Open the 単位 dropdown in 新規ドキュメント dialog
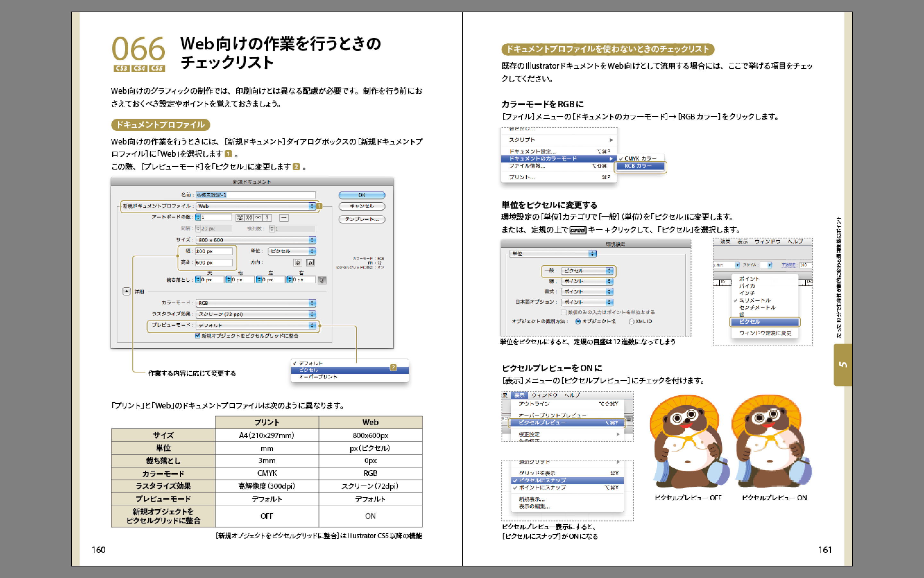Image resolution: width=924 pixels, height=578 pixels. point(292,251)
